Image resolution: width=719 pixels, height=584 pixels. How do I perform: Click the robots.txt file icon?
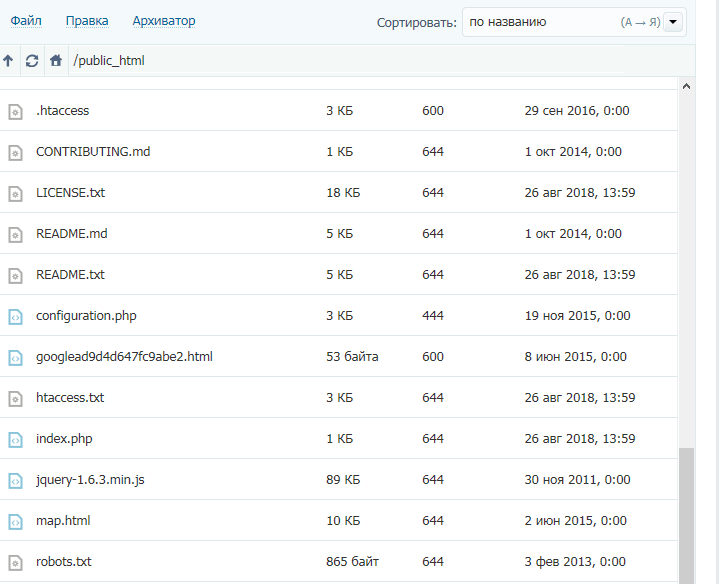(15, 562)
